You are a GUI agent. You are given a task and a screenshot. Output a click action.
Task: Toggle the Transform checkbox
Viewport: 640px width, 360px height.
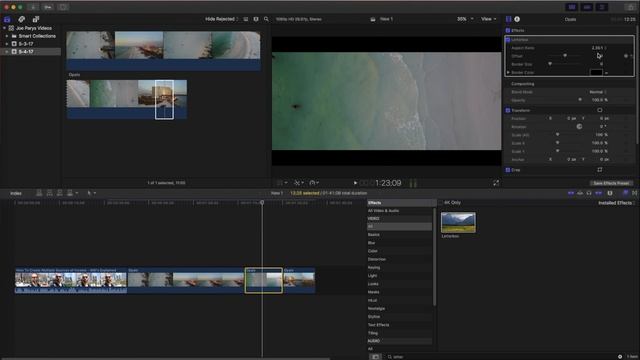tap(508, 110)
